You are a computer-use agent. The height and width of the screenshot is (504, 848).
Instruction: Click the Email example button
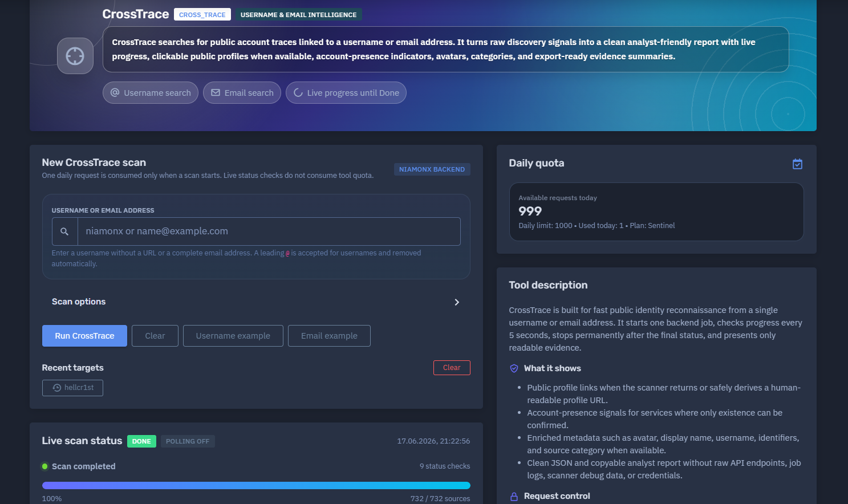329,336
